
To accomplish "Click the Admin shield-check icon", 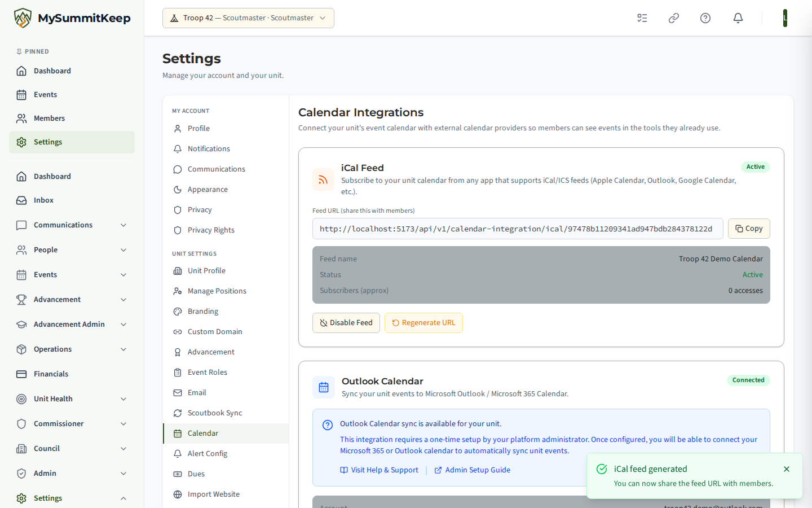I will [21, 474].
